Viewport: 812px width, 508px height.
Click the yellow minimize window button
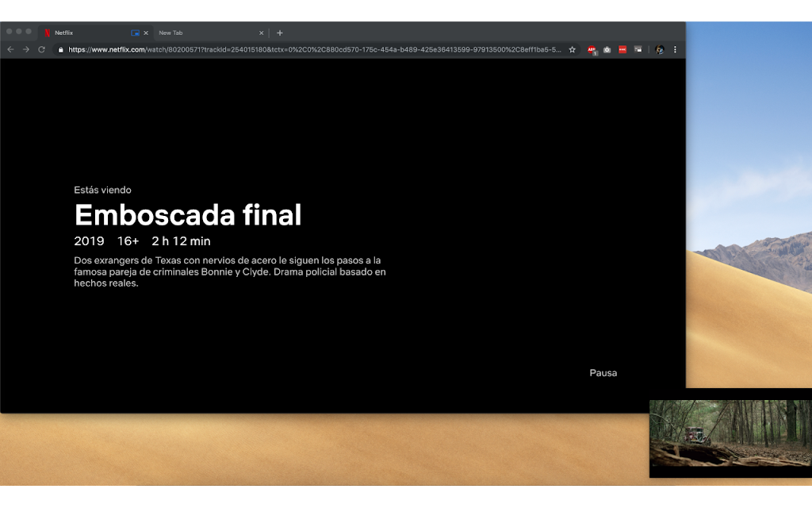pyautogui.click(x=19, y=32)
